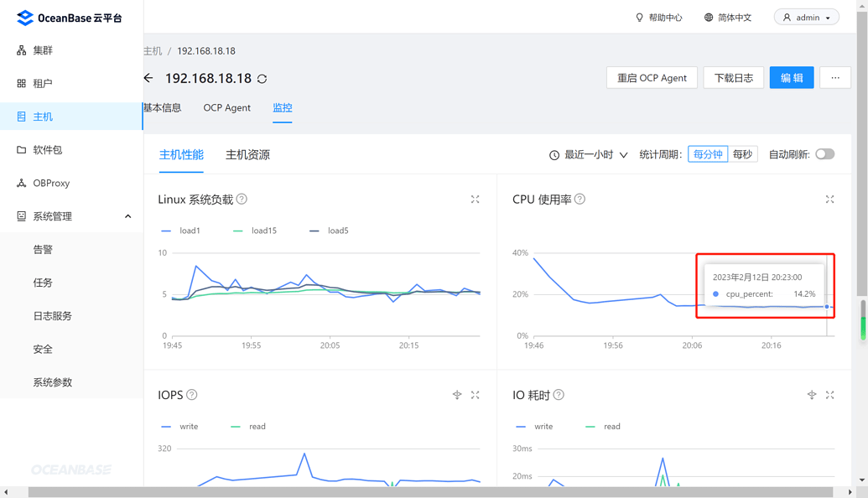Open the admin account dropdown

pos(806,17)
